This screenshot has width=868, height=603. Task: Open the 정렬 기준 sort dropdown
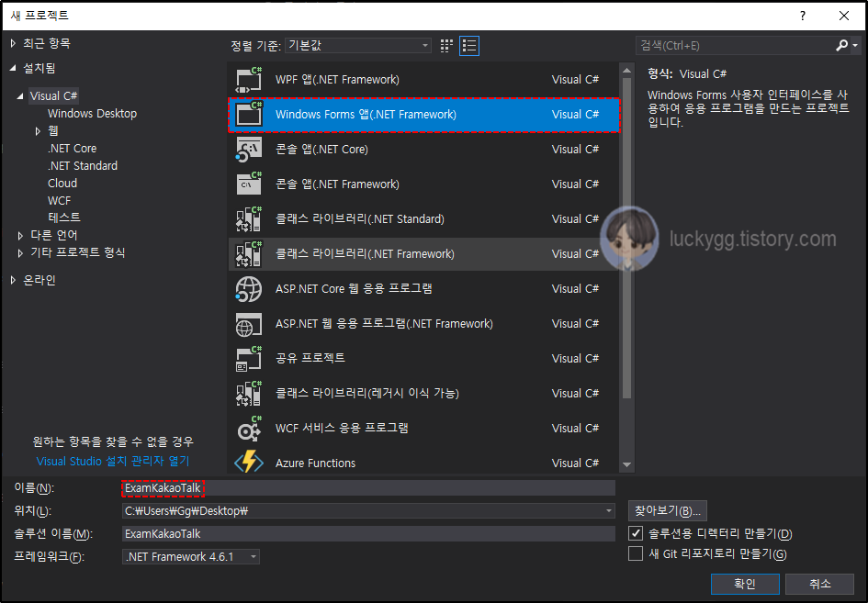[358, 45]
